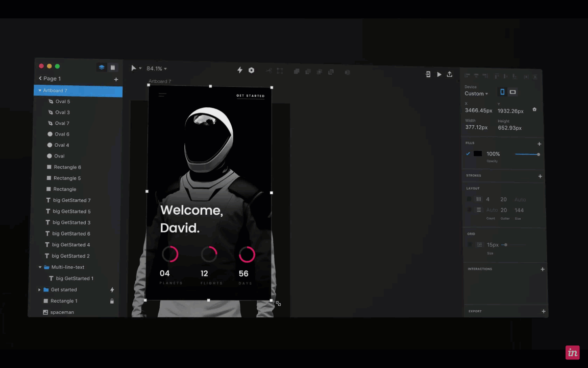Add a new interaction
This screenshot has height=368, width=588.
click(x=542, y=269)
